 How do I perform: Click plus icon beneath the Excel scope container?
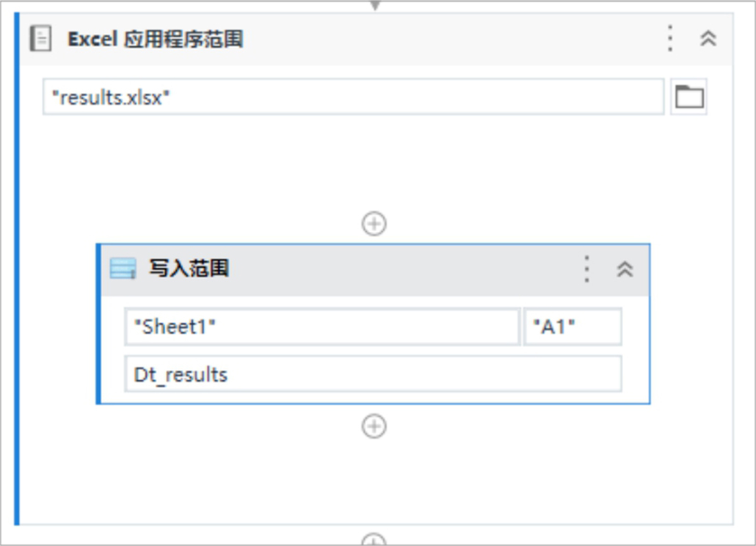coord(374,539)
